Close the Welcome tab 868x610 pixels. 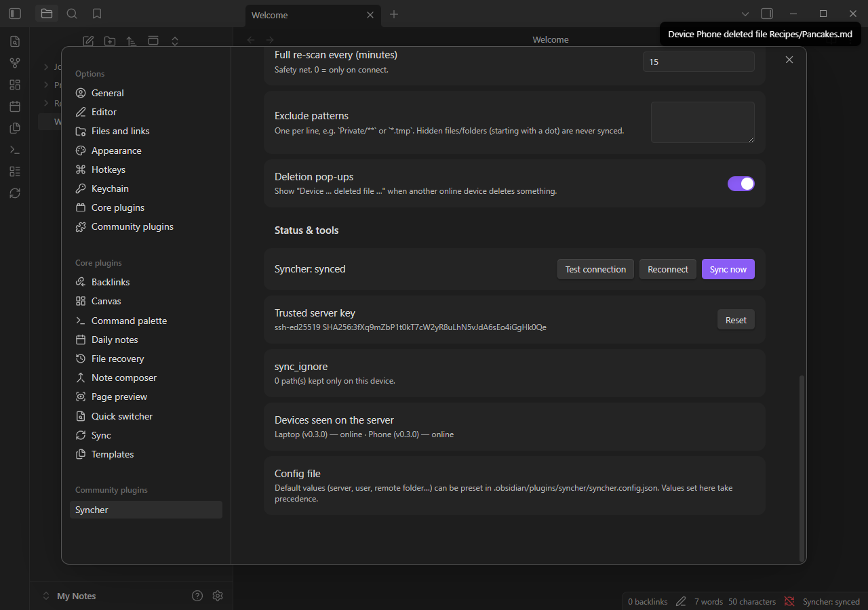coord(370,15)
